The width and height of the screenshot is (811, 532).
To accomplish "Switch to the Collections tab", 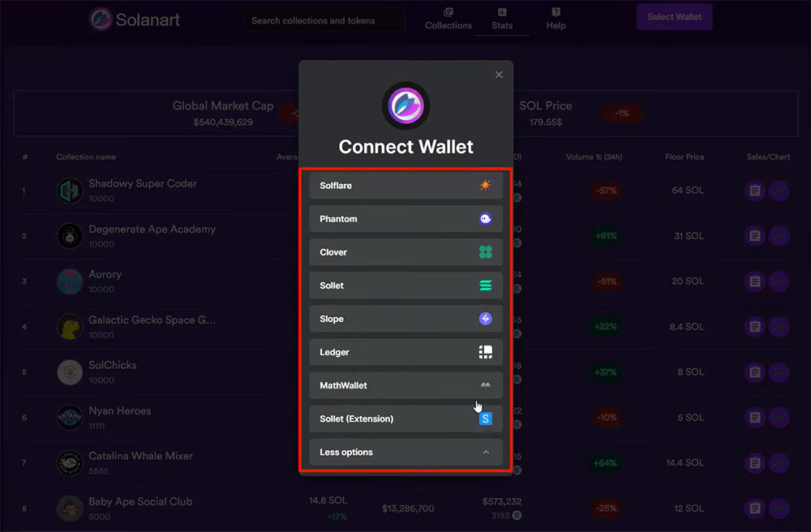I will click(448, 19).
